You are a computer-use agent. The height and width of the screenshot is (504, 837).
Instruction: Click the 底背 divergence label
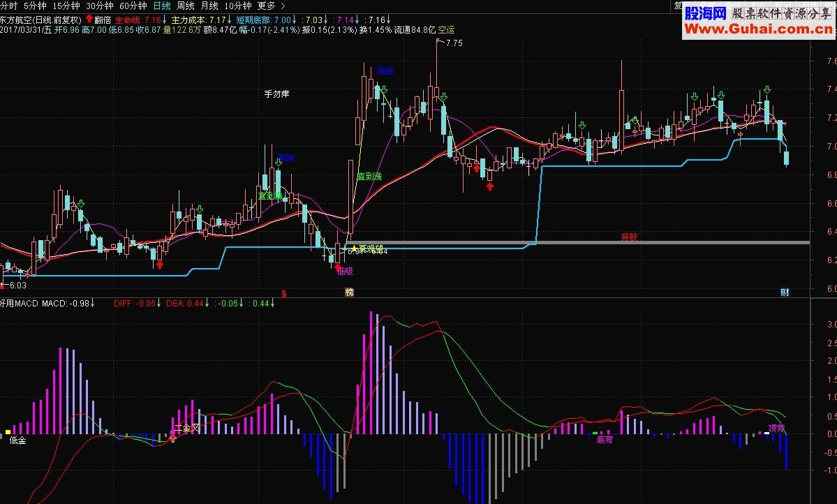605,440
